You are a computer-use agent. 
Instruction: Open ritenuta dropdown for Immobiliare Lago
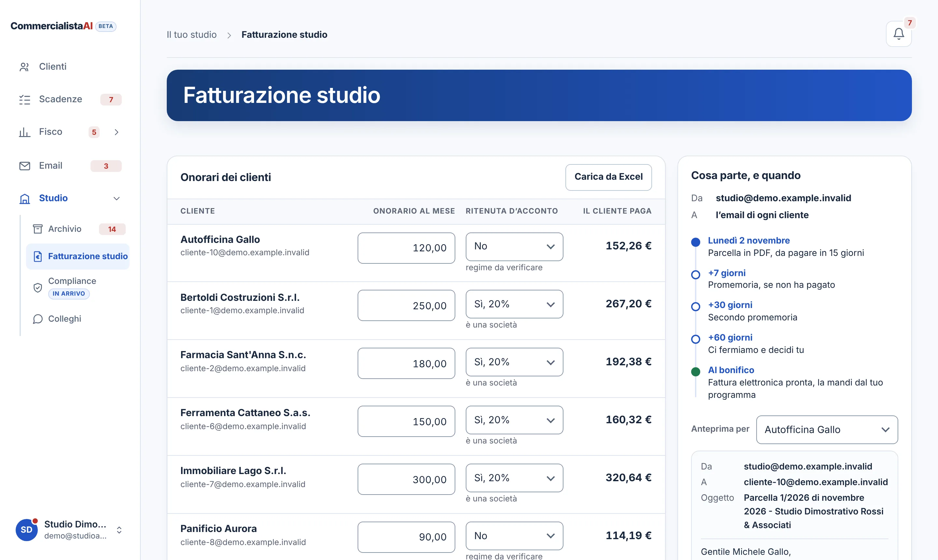514,478
